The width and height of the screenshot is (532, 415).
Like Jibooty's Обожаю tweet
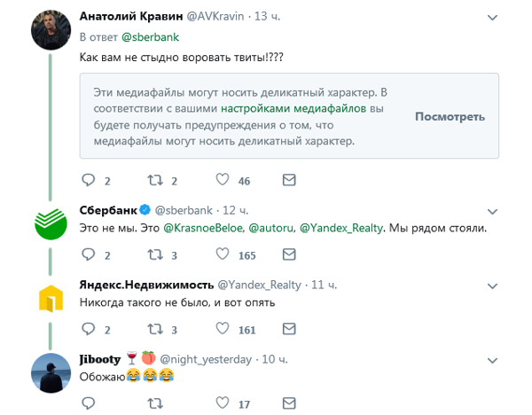pyautogui.click(x=222, y=403)
